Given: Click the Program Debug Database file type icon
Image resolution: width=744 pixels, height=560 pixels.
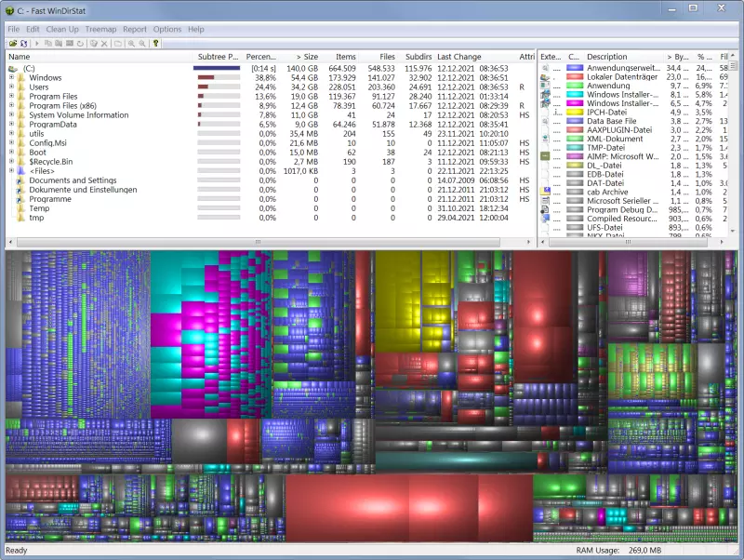Looking at the screenshot, I should [546, 209].
